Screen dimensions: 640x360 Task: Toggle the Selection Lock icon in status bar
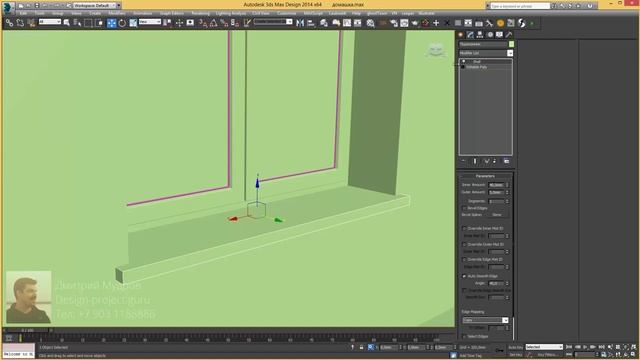pyautogui.click(x=361, y=347)
